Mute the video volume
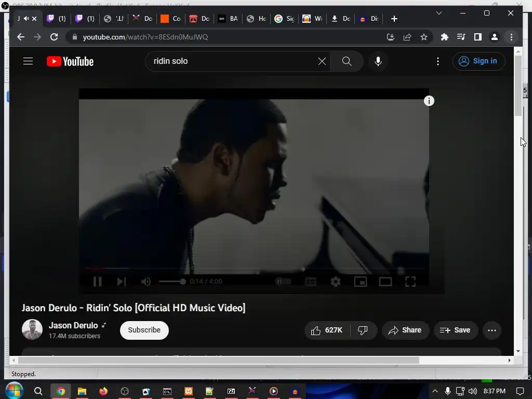This screenshot has width=532, height=399. point(145,281)
